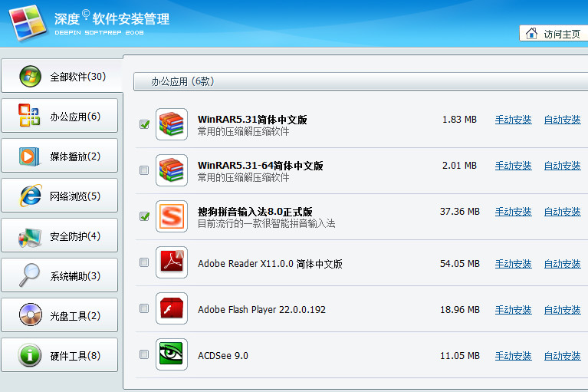Click the Office icon for 办公应用
588x392 pixels.
pos(29,115)
